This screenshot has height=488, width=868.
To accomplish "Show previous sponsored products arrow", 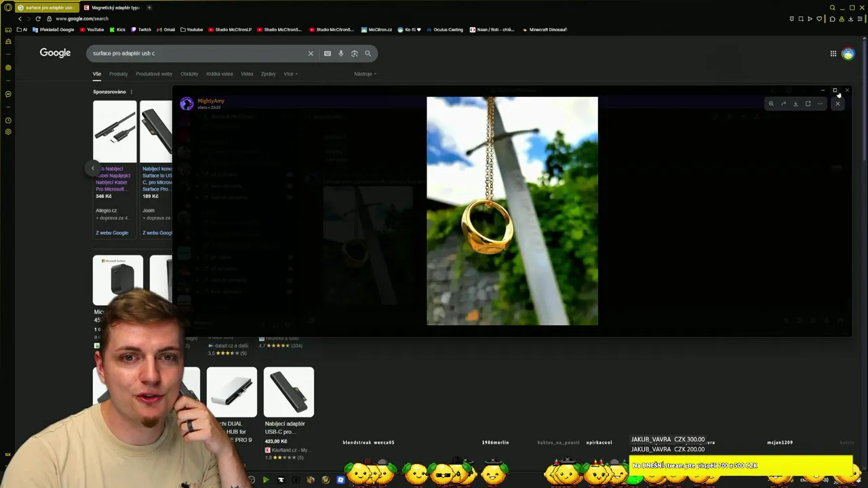I will (x=93, y=168).
